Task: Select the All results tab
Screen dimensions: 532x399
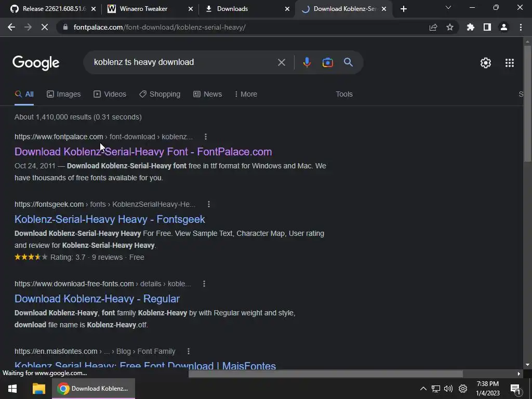Action: coord(24,94)
